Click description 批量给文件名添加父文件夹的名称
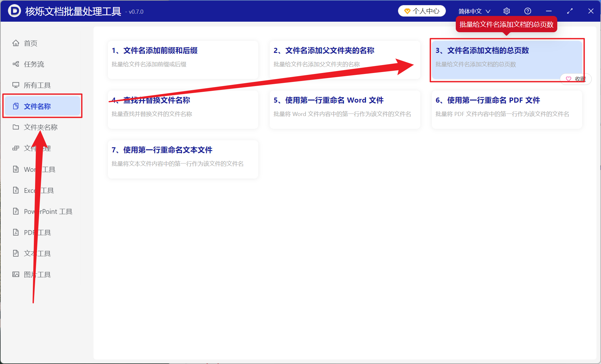This screenshot has height=364, width=601. click(317, 64)
